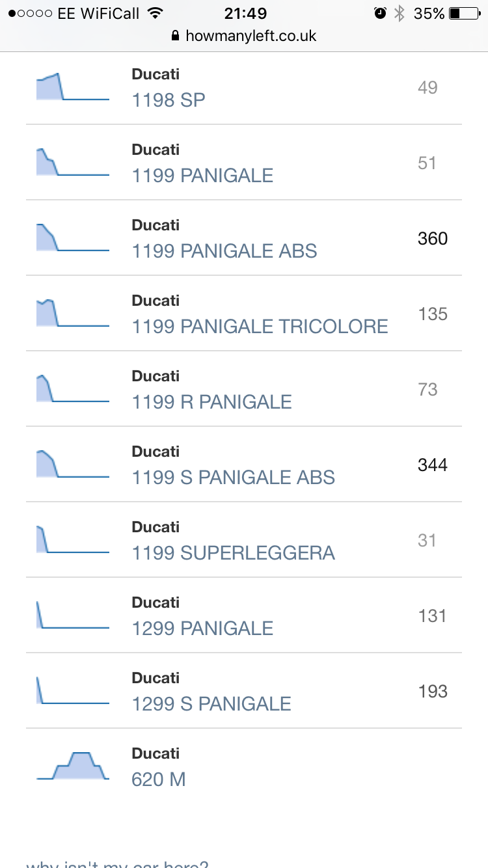
Task: Open the 1199 SUPERLEGGERA model link
Action: point(233,552)
